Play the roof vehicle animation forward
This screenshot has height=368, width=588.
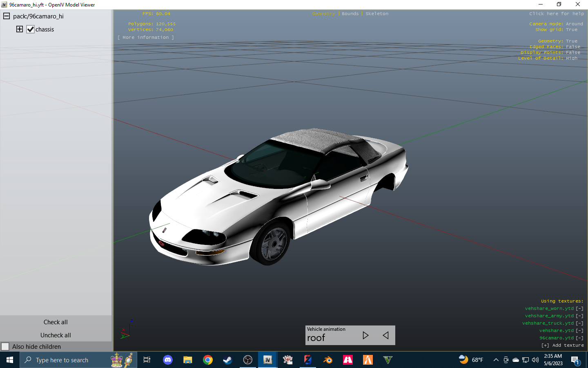tap(365, 335)
